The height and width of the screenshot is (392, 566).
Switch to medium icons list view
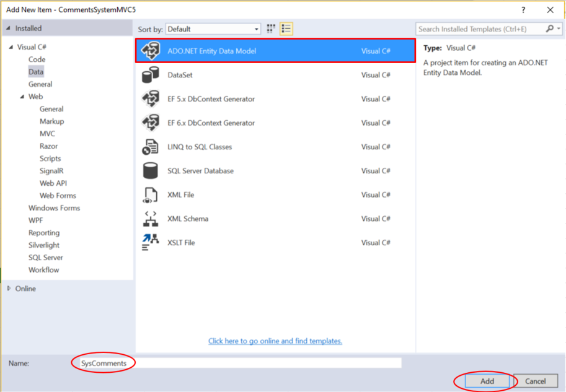[286, 29]
